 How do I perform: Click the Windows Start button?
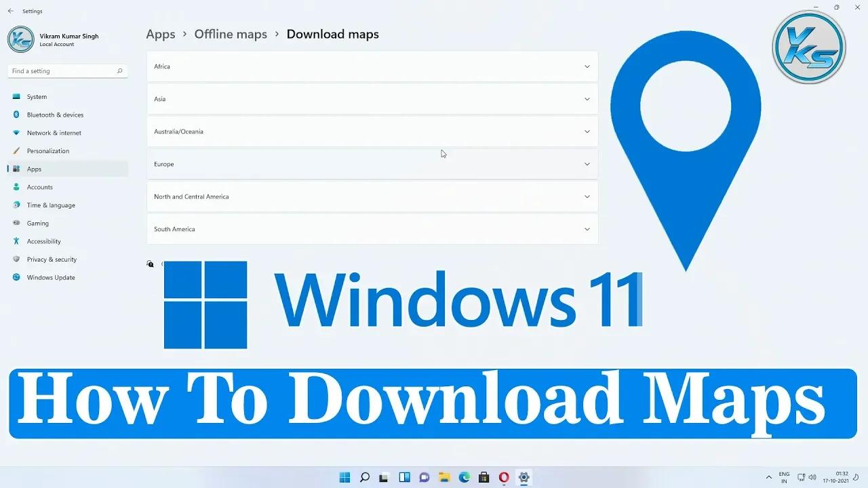(x=344, y=477)
